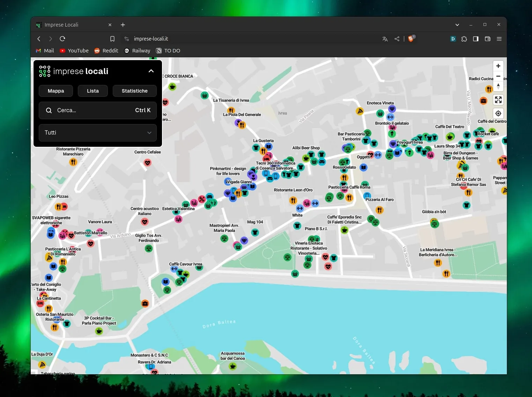Bookmark this page

[112, 39]
